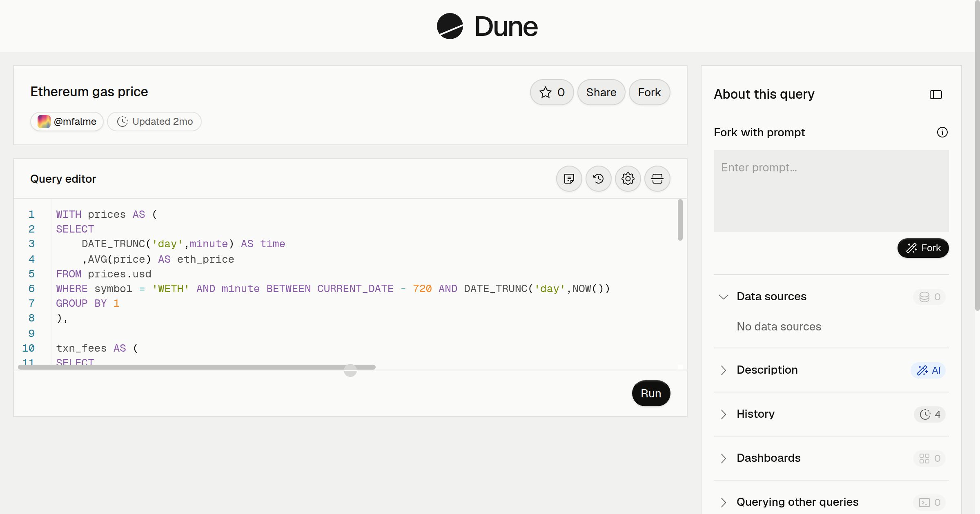Screen dimensions: 980x514
Task: Generate description with AI badge
Action: point(928,370)
